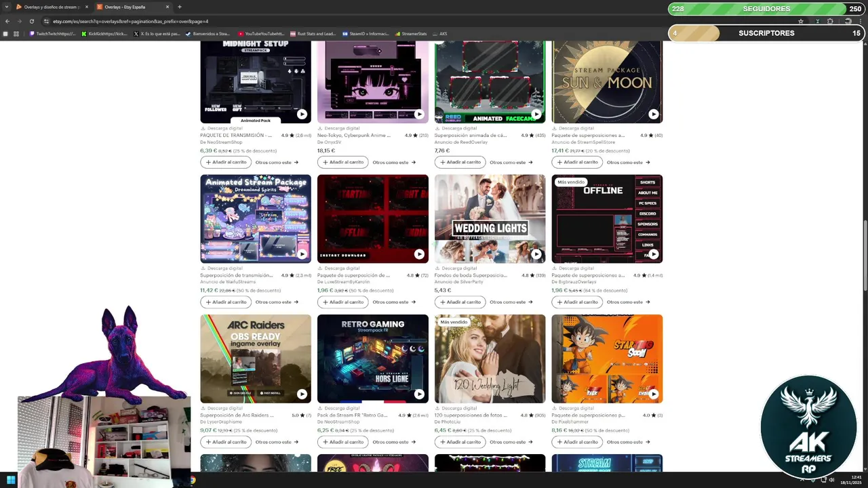868x488 pixels.
Task: Open the X 'Es lo que está pas...' bookmark
Action: tap(157, 33)
